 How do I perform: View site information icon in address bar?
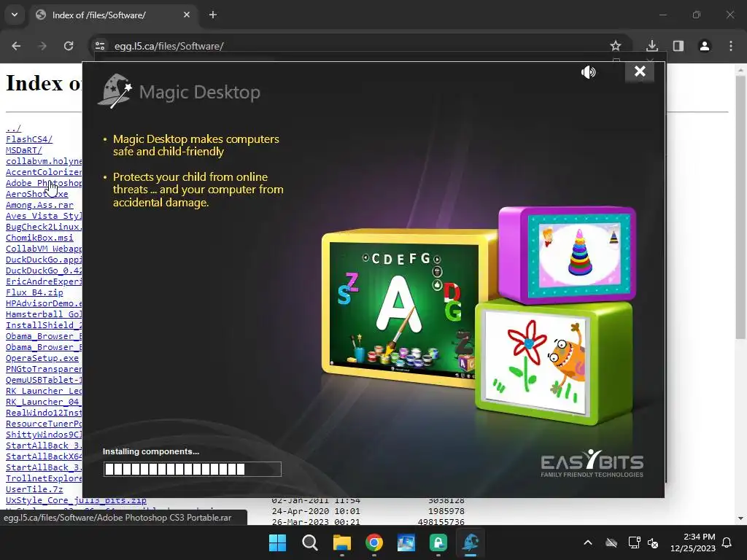[100, 46]
